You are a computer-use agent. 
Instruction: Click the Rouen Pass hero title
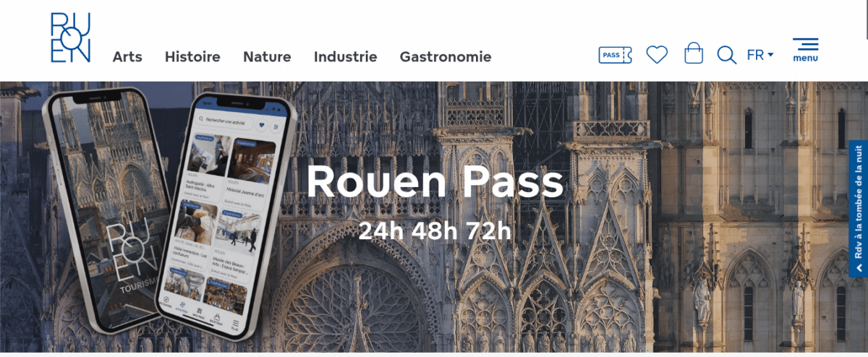pyautogui.click(x=435, y=182)
